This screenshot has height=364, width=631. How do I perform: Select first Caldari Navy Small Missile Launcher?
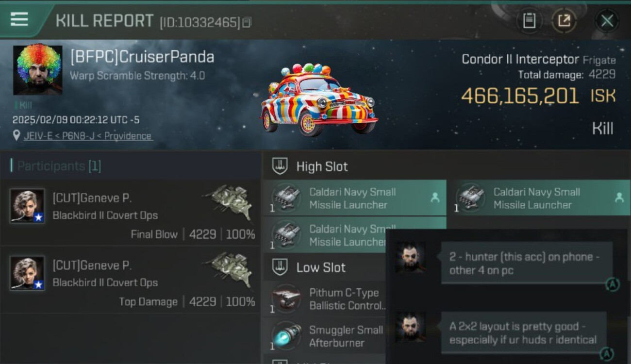pos(355,198)
